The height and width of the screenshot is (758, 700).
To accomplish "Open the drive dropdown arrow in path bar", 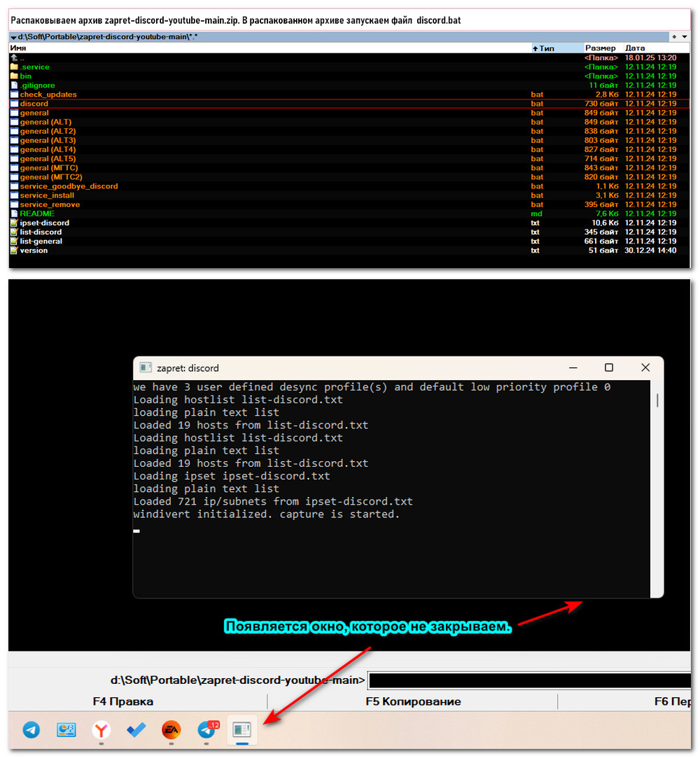I will (x=13, y=37).
